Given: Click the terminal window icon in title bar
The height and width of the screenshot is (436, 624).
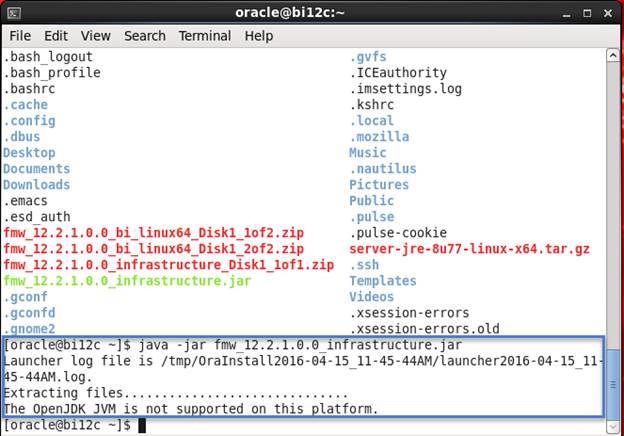Looking at the screenshot, I should [x=15, y=12].
